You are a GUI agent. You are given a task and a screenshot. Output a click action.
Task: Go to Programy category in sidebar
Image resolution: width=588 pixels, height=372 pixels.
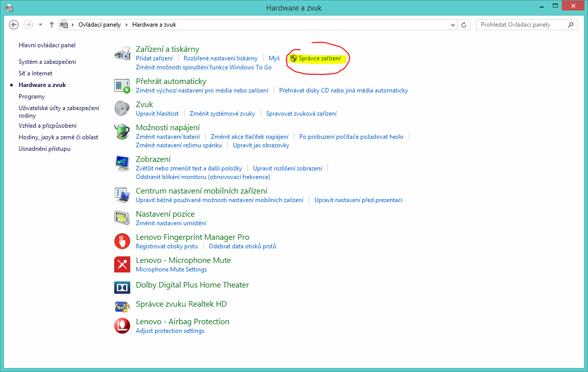(x=32, y=97)
